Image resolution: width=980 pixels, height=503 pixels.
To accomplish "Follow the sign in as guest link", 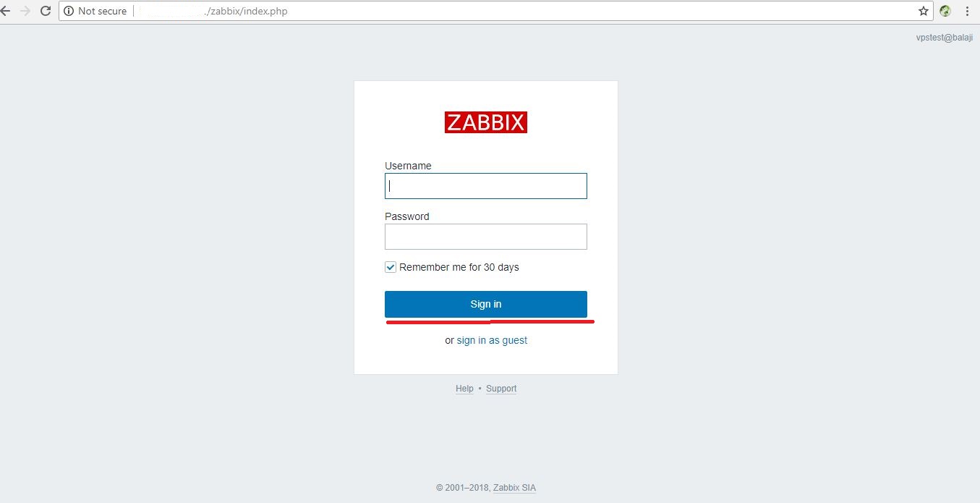I will point(492,340).
